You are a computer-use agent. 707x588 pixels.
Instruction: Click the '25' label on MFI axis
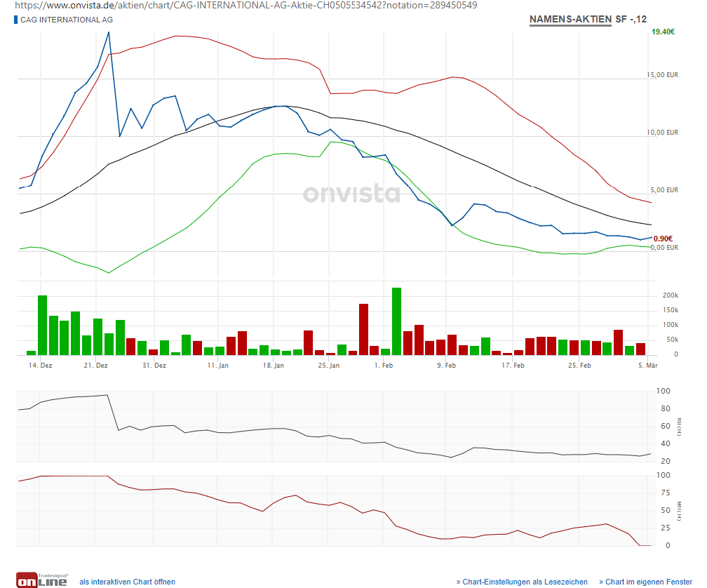666,528
